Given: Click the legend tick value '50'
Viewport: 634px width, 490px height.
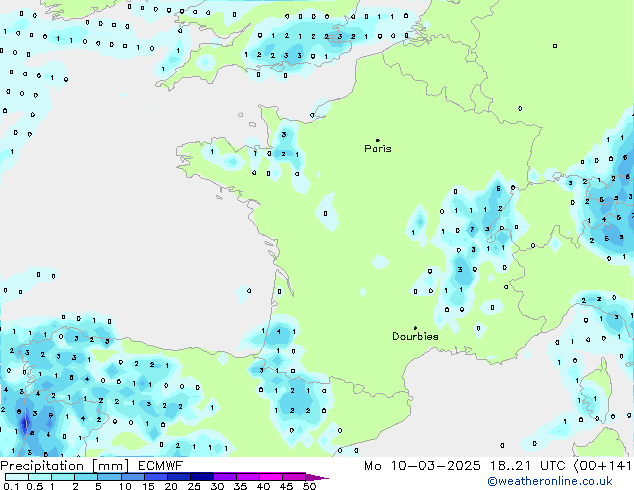Looking at the screenshot, I should point(310,486).
